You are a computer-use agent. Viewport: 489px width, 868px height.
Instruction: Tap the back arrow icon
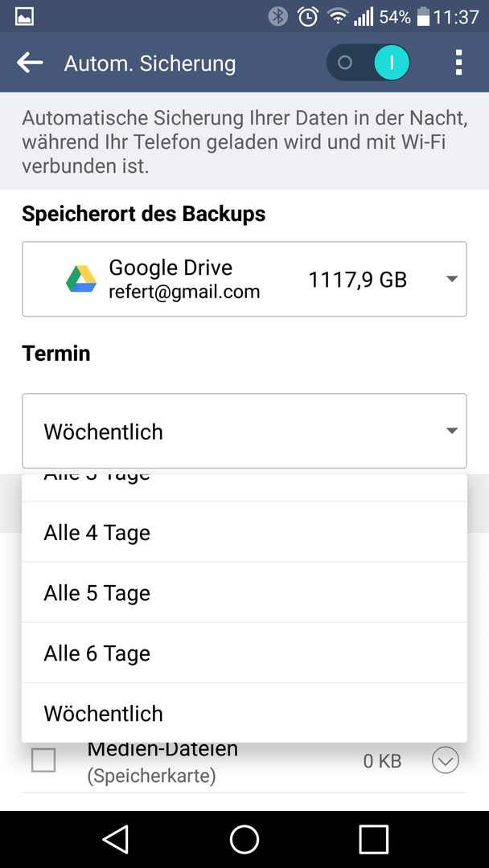30,63
